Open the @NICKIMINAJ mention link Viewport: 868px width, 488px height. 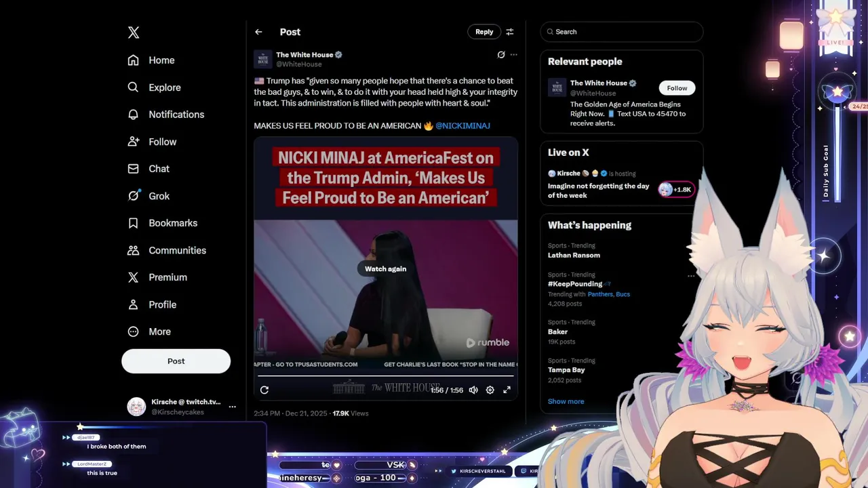tap(462, 126)
